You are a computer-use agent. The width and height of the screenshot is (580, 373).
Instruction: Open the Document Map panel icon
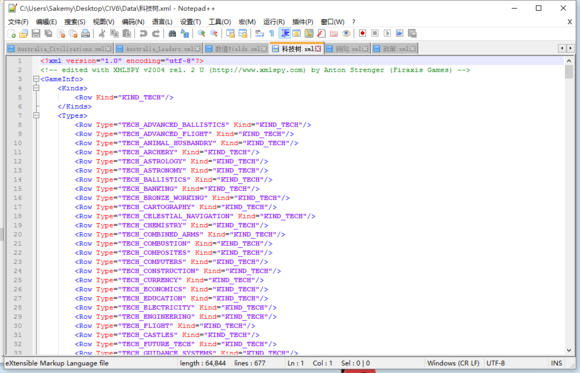click(309, 34)
